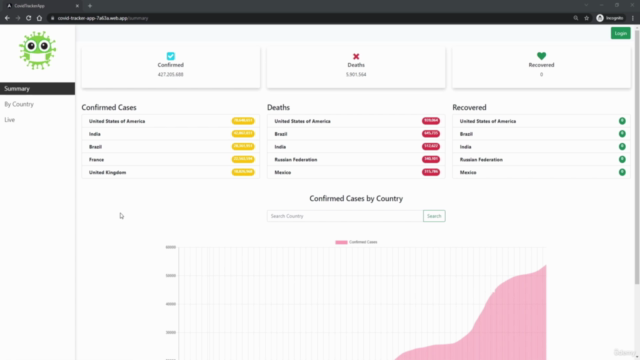Click the Confirmed total 427,205,688
The height and width of the screenshot is (360, 640).
tap(171, 74)
